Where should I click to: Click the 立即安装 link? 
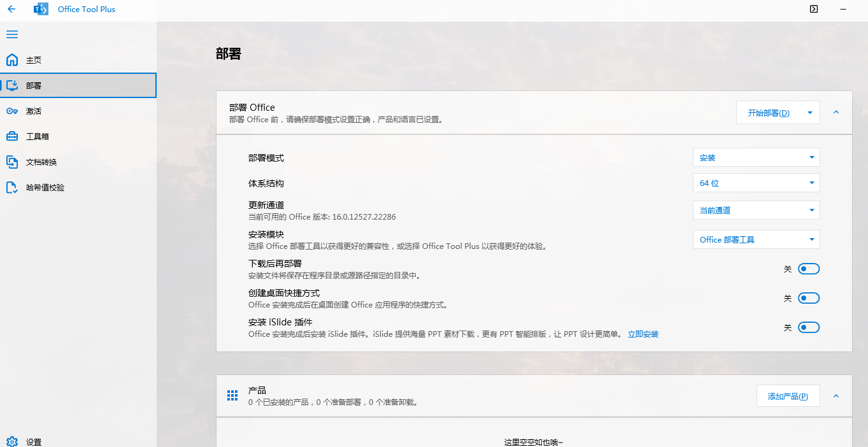(643, 334)
